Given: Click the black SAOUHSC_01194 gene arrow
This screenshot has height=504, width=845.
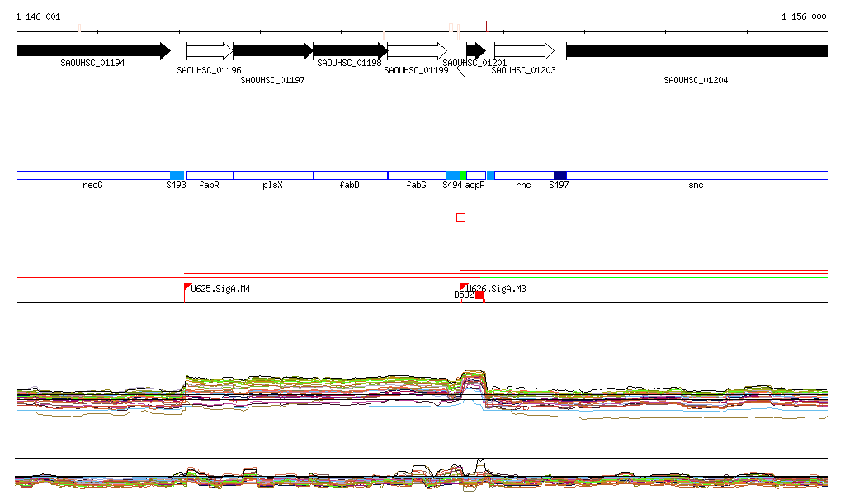Looking at the screenshot, I should coord(92,51).
